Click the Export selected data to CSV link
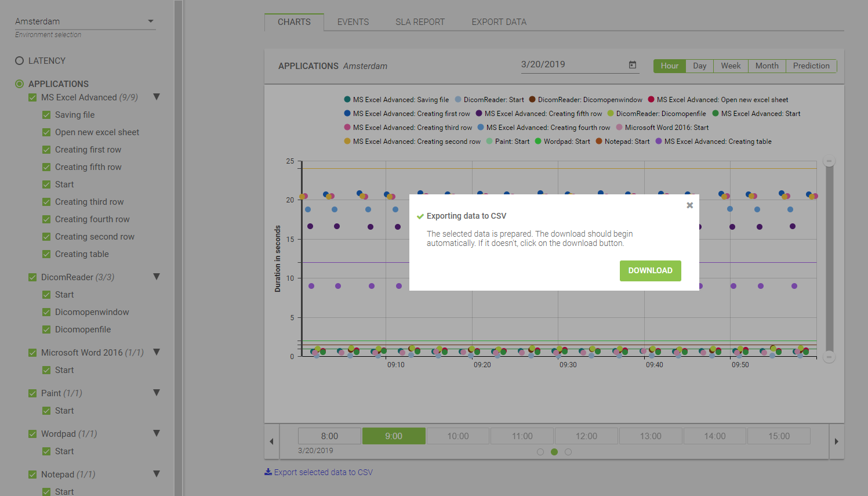 point(318,472)
